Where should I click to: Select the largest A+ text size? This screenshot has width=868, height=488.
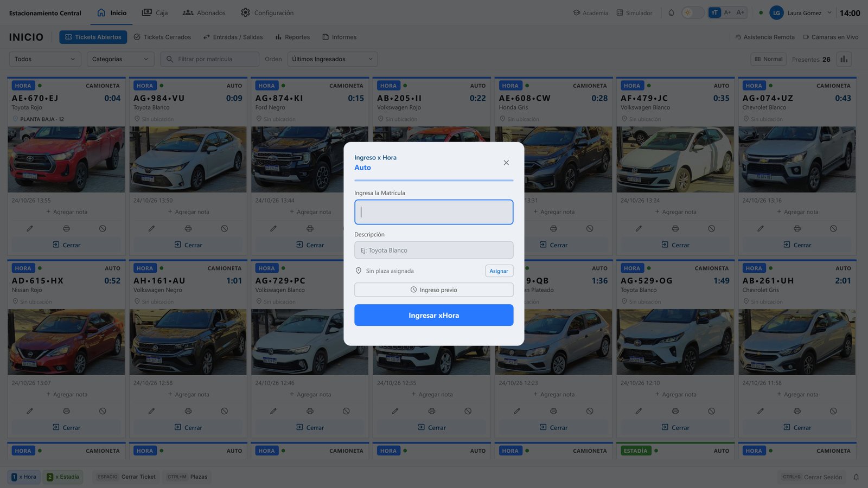tap(741, 12)
